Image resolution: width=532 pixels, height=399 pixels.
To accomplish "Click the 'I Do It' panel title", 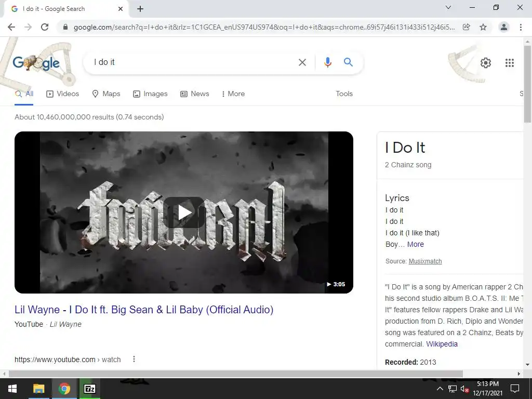I will (x=405, y=148).
